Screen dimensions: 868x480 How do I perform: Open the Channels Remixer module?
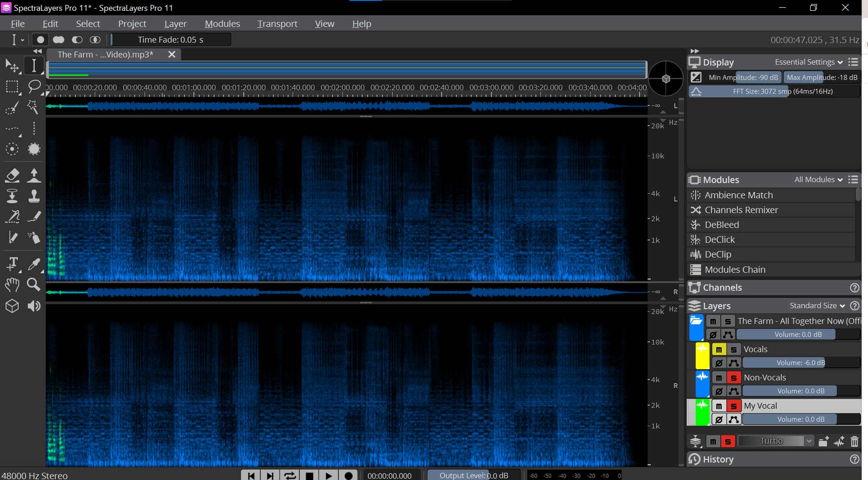tap(771, 210)
